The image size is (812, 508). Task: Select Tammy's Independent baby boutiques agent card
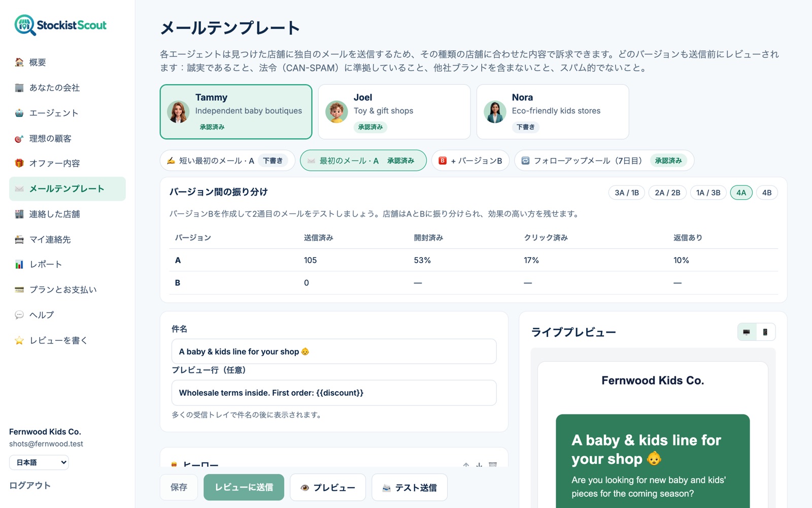tap(236, 112)
